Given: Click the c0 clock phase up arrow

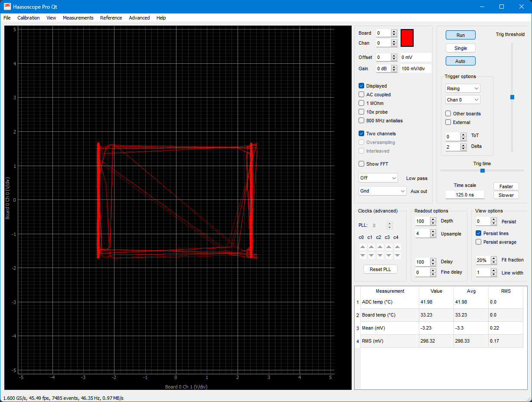Looking at the screenshot, I should click(x=362, y=247).
